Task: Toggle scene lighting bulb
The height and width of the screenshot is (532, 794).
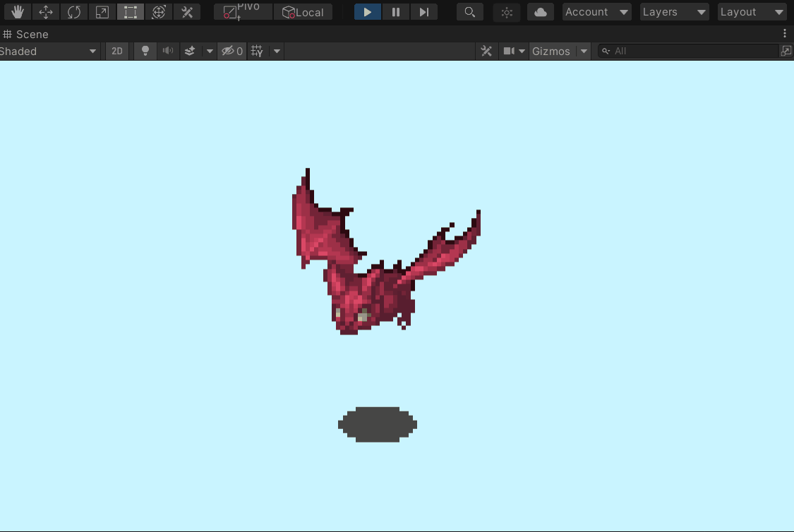Action: tap(145, 51)
